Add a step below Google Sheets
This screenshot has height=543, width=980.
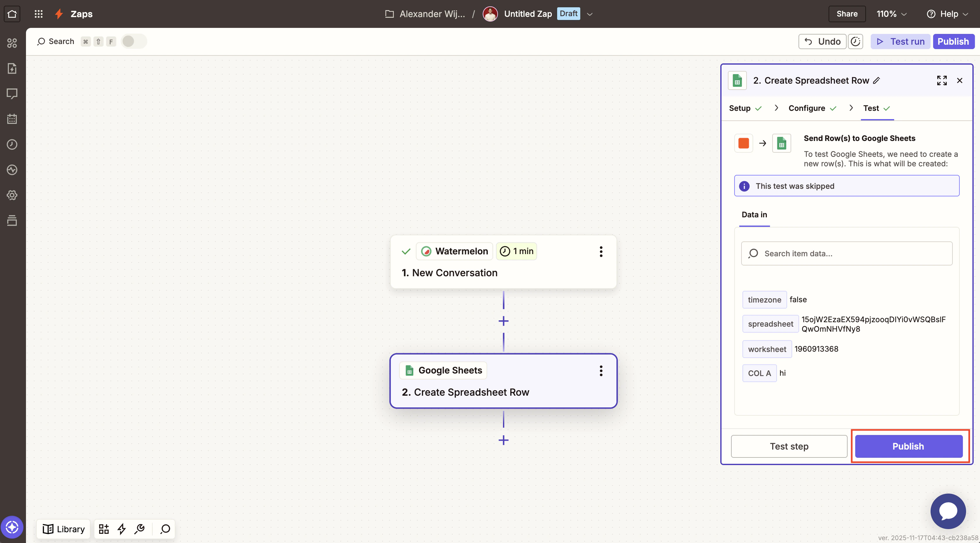point(503,440)
